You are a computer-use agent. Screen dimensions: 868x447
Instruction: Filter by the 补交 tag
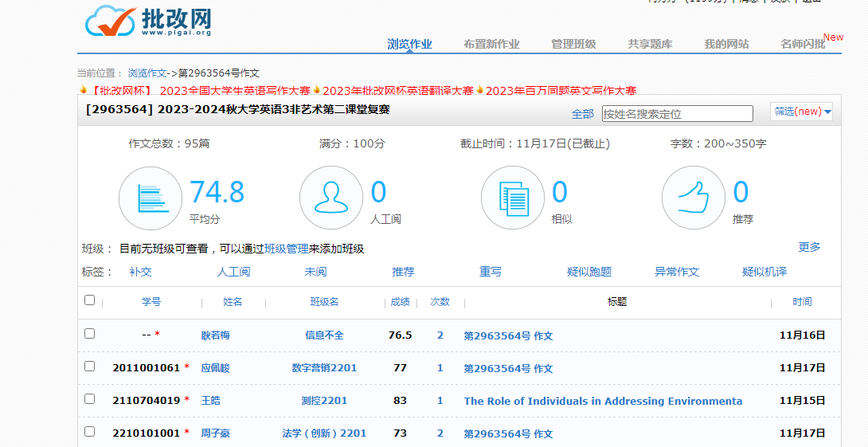(140, 272)
